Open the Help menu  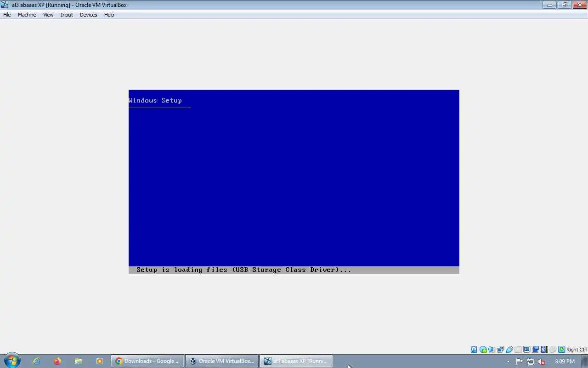(x=109, y=15)
